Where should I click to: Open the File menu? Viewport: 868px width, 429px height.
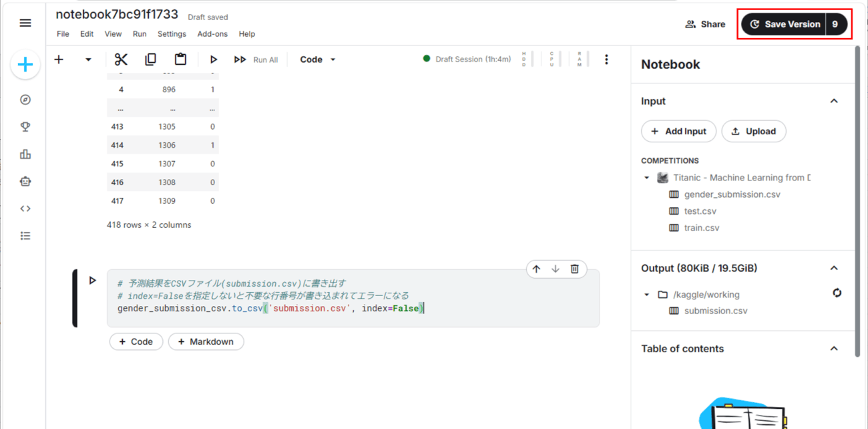pyautogui.click(x=63, y=34)
